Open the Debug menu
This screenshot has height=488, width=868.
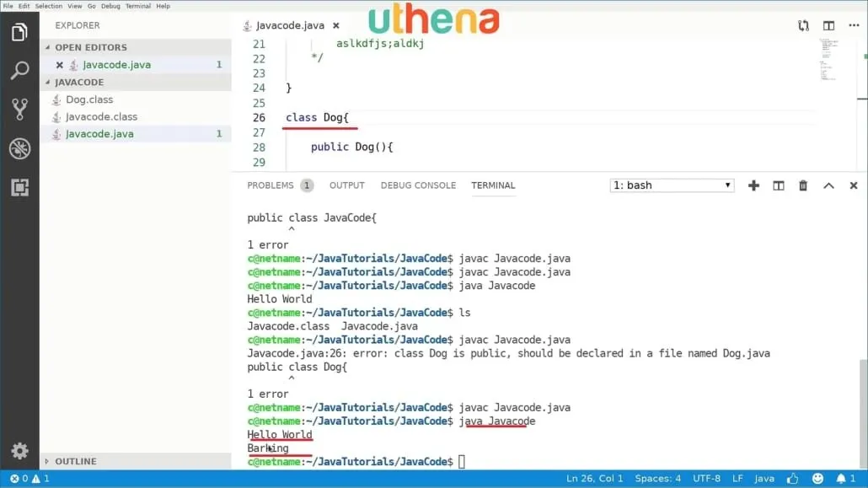110,6
